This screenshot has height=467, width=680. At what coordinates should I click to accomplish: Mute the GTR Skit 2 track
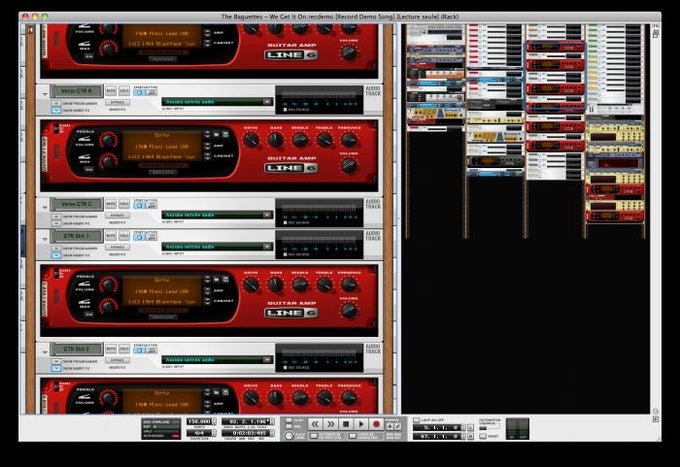click(x=111, y=349)
